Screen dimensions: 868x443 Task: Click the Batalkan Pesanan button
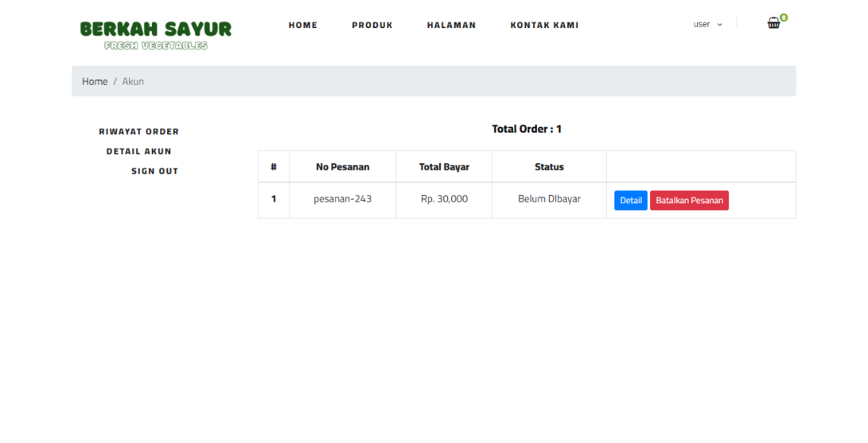coord(690,200)
